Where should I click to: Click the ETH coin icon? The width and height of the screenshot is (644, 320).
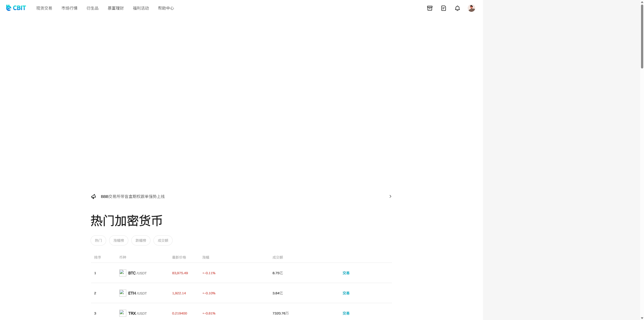tap(123, 293)
